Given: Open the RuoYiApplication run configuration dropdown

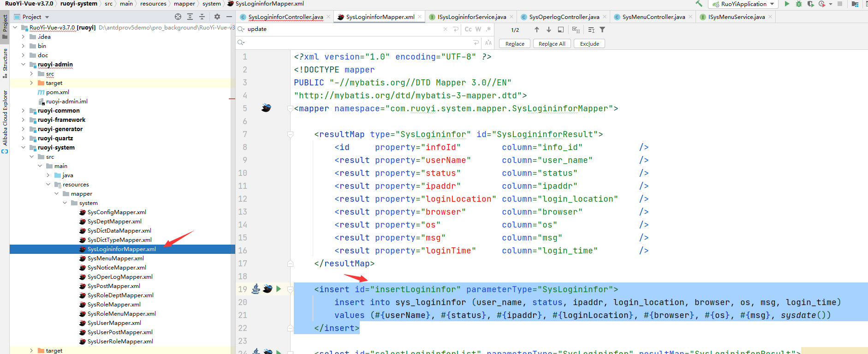Looking at the screenshot, I should click(x=743, y=4).
